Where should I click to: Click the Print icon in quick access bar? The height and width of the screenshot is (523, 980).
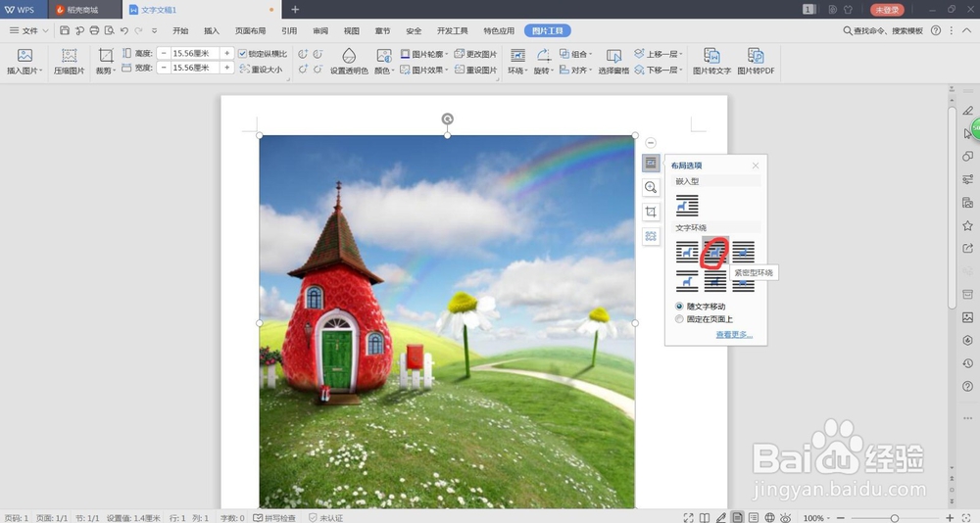tap(94, 30)
